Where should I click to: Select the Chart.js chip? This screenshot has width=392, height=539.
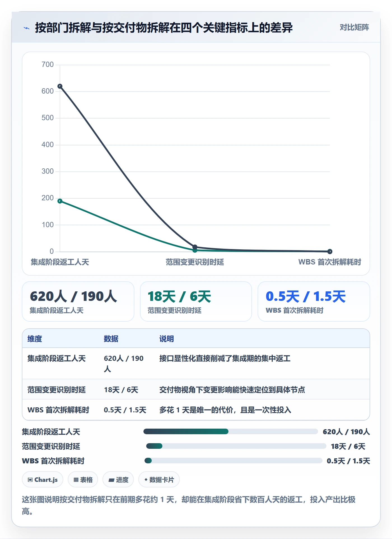click(43, 480)
